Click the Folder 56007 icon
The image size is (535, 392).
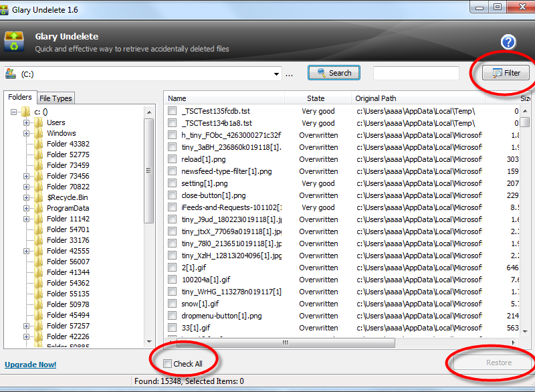[39, 262]
